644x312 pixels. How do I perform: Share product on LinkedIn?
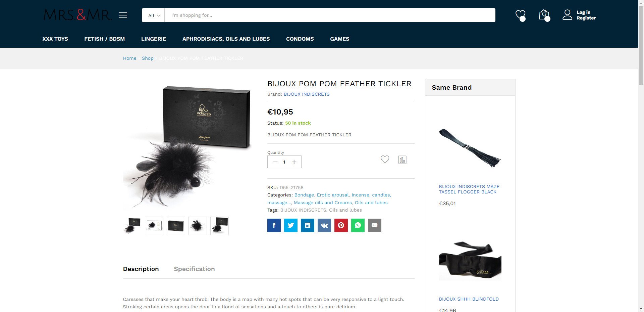tap(308, 225)
